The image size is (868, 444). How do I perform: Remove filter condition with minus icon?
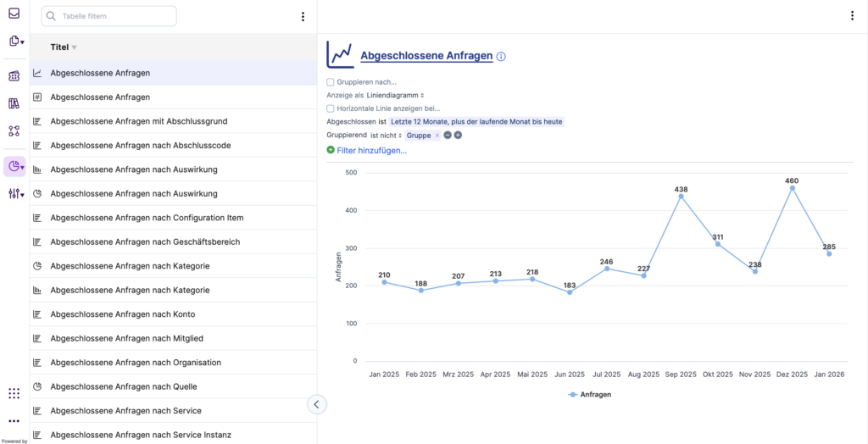coord(448,136)
